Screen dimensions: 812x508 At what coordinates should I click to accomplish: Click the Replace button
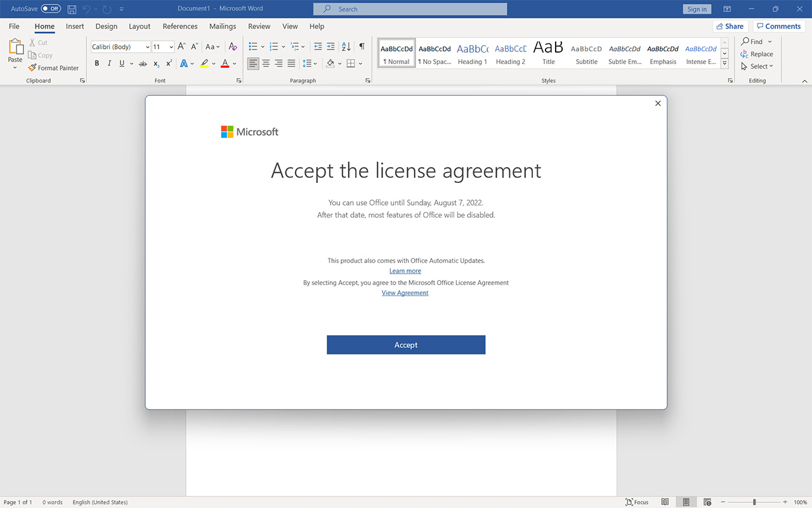click(757, 54)
